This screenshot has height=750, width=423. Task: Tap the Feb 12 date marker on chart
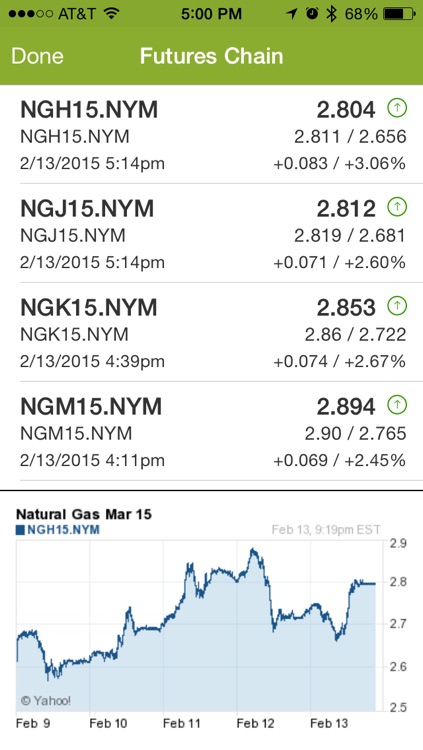255,723
